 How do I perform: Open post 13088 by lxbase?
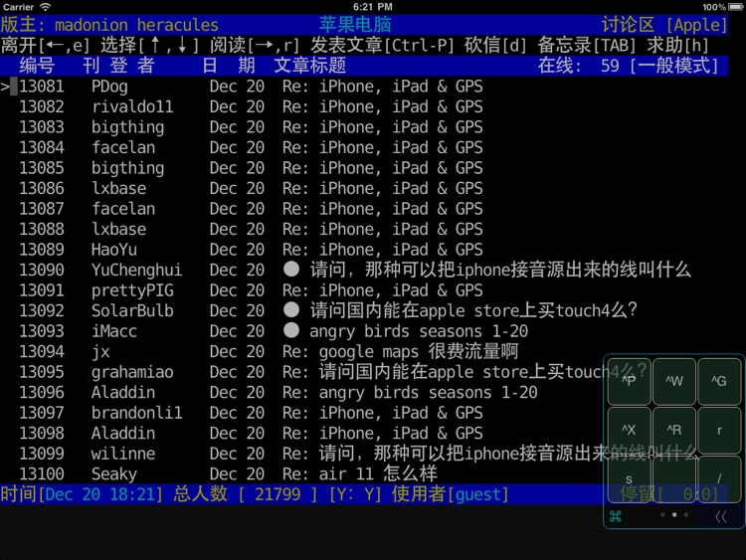[x=364, y=230]
